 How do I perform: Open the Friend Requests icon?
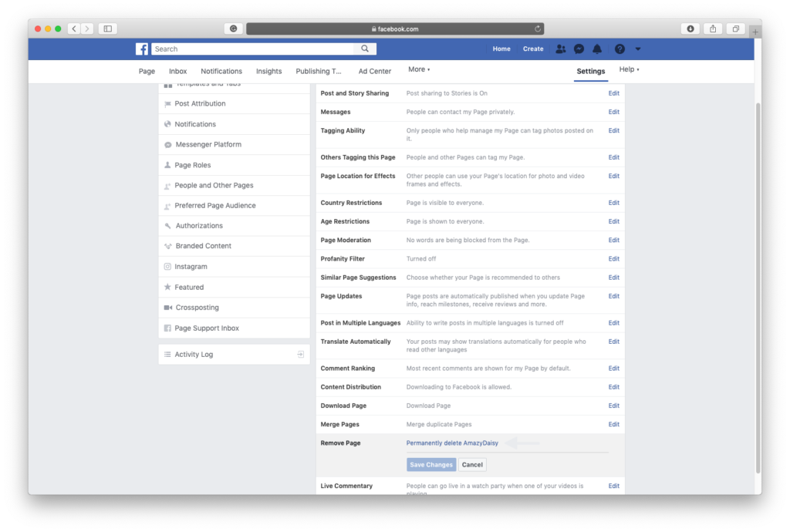coord(561,49)
